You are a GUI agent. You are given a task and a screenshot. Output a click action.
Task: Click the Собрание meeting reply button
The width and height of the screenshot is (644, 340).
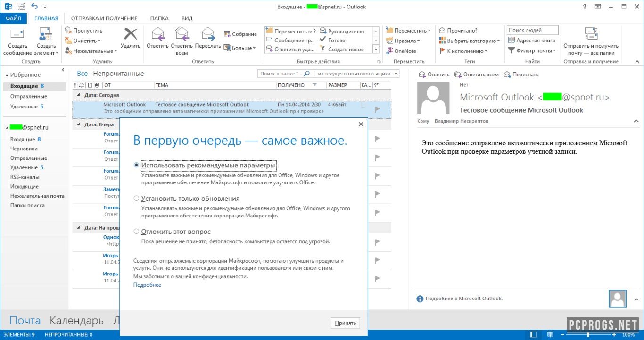pos(240,34)
